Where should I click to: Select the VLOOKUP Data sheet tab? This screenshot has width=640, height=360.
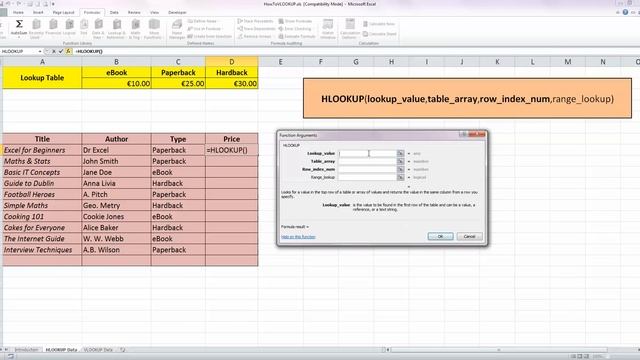pyautogui.click(x=98, y=350)
